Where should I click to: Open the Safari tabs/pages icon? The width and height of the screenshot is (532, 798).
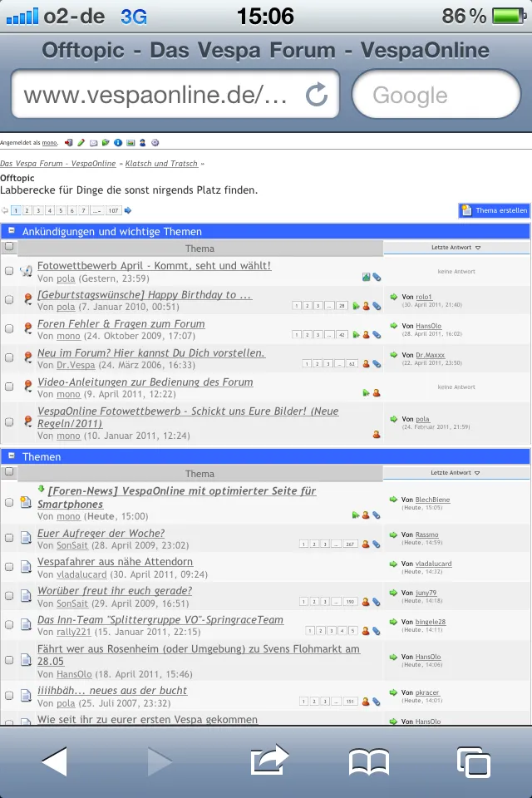tap(473, 761)
